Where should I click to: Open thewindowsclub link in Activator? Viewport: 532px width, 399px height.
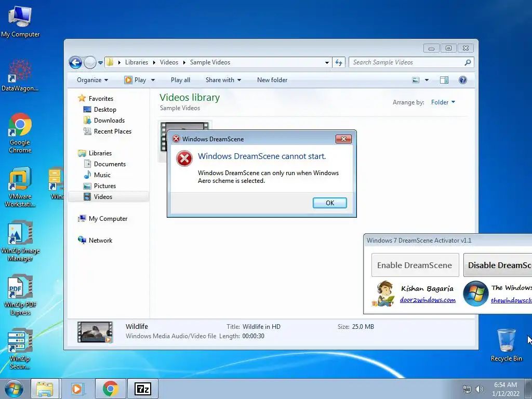[x=511, y=300]
